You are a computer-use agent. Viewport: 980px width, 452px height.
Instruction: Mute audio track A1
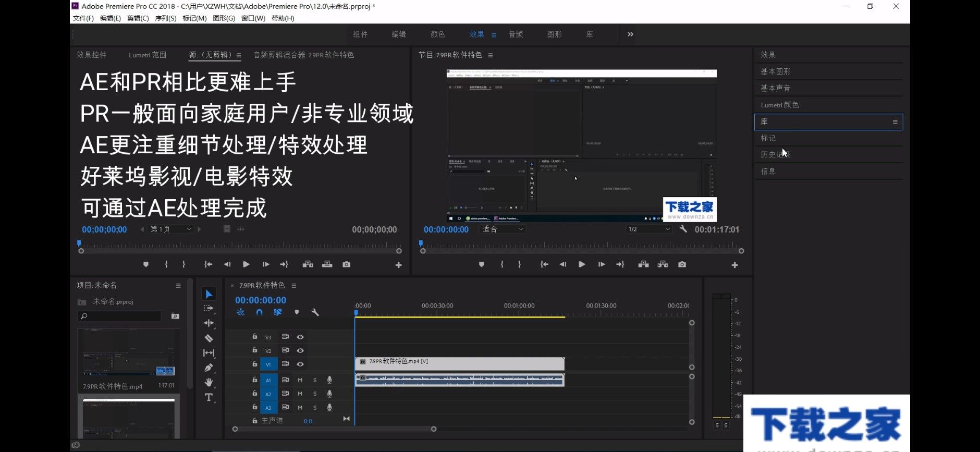[300, 380]
